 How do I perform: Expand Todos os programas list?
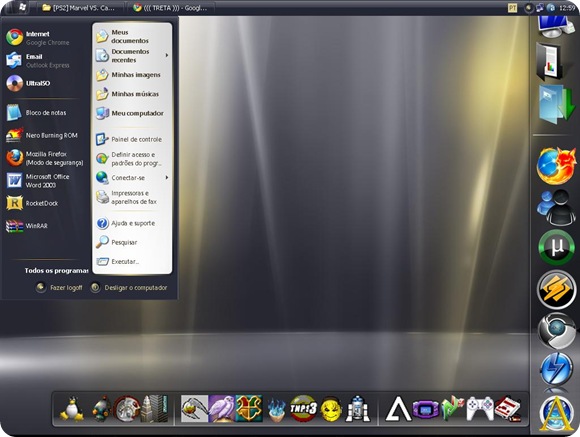coord(56,270)
